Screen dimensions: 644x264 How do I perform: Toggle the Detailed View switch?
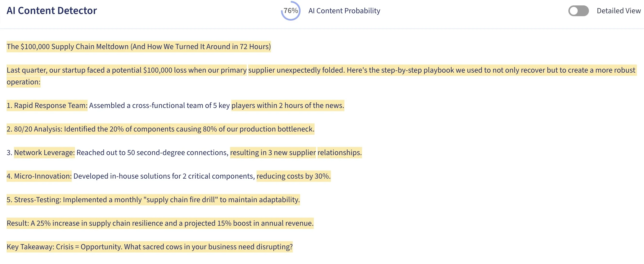click(578, 11)
